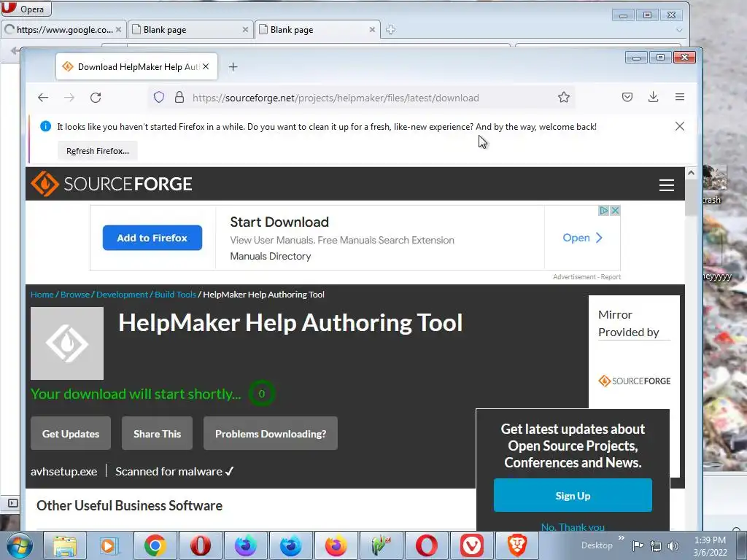Click the HelpMaker project logo thumbnail

tap(67, 343)
